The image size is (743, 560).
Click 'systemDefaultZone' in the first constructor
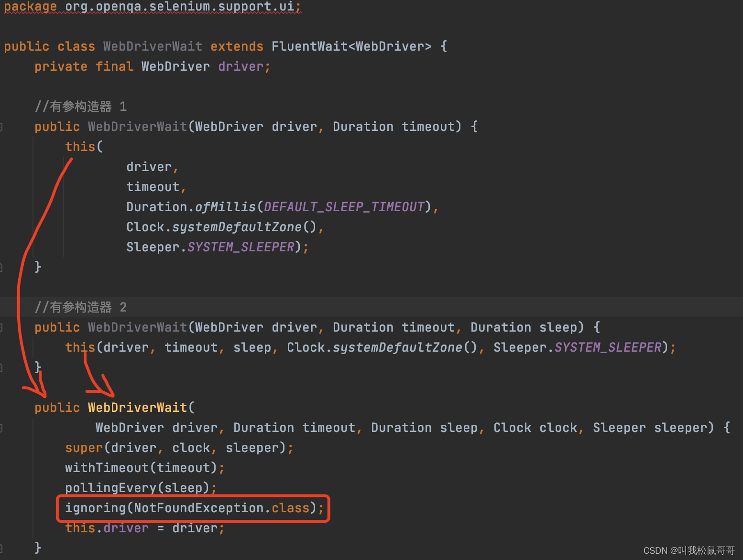point(237,227)
